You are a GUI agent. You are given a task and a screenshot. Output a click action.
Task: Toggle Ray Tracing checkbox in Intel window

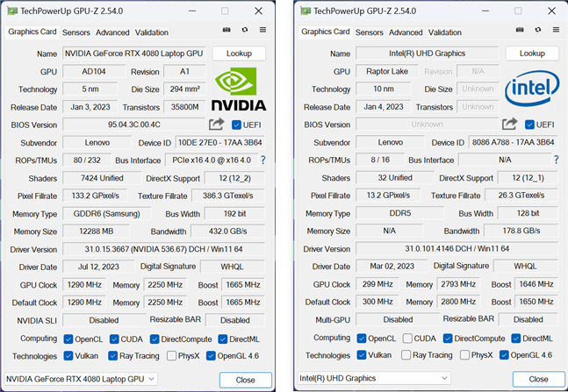406,355
